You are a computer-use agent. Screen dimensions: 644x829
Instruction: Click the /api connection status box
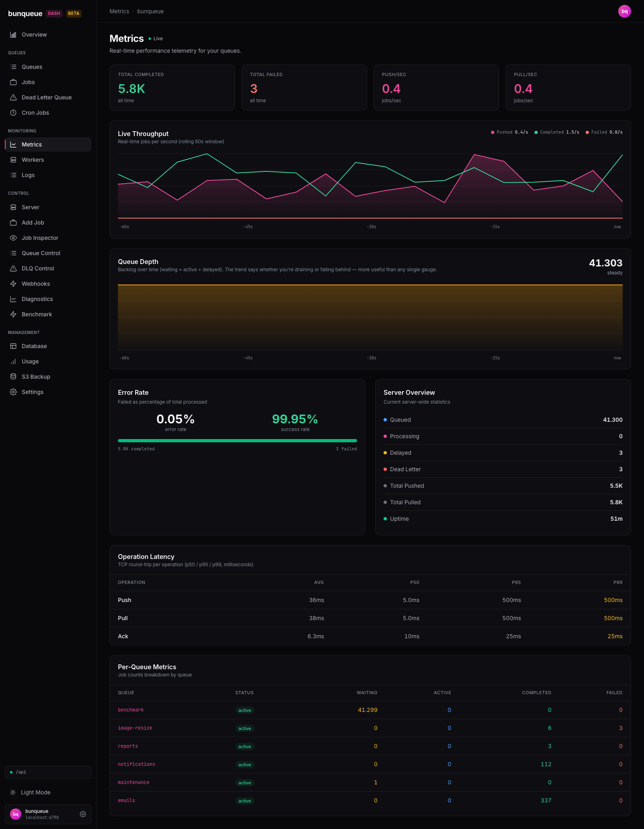pos(48,772)
